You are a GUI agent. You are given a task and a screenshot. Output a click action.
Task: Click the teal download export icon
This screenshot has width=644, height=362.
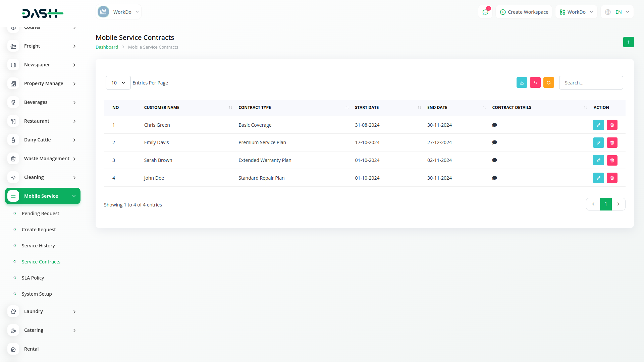point(522,83)
